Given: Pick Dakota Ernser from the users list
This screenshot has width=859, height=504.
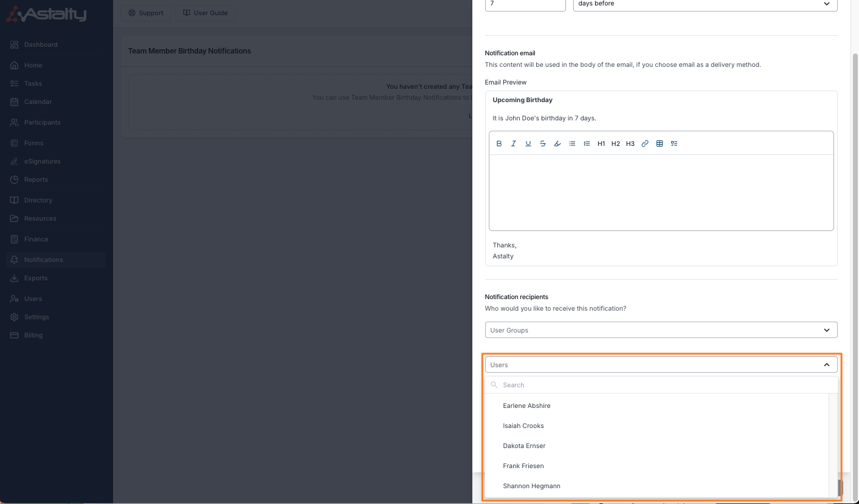Looking at the screenshot, I should coord(524,446).
